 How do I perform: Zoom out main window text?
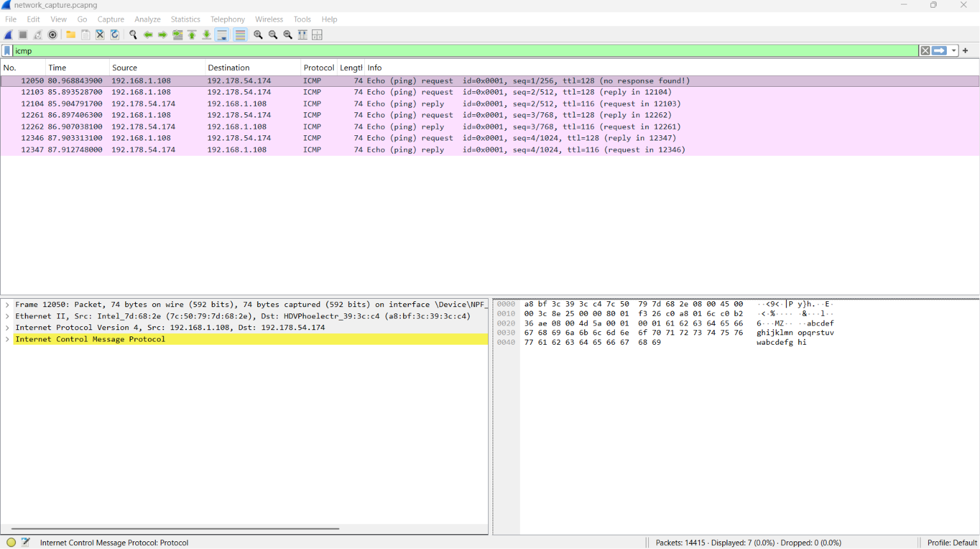click(273, 34)
